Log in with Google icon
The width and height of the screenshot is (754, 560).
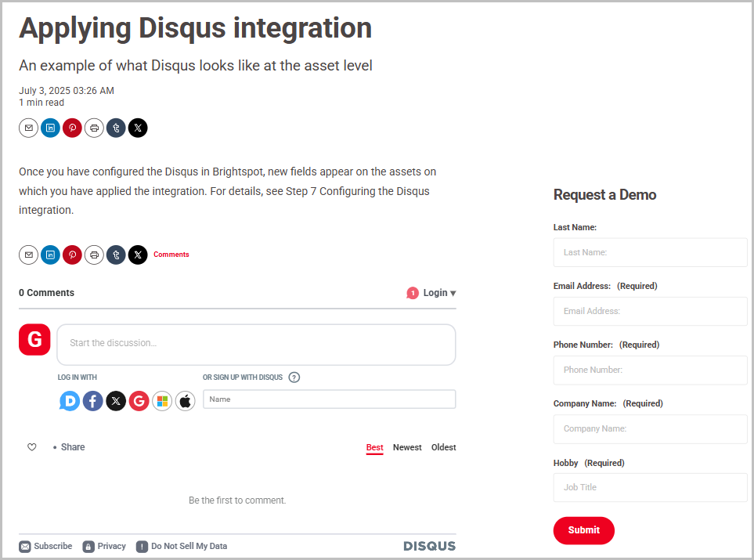coord(139,402)
